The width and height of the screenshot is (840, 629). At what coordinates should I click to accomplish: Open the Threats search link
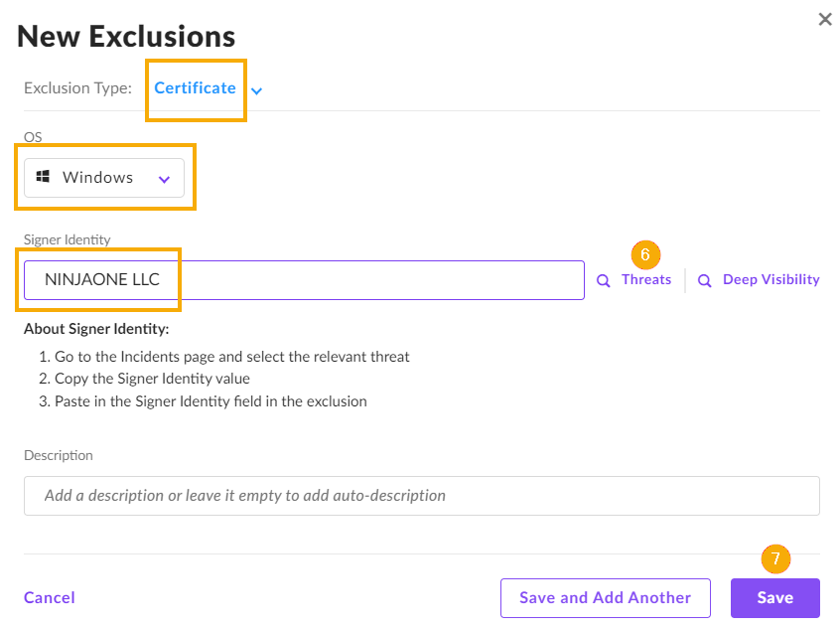click(x=646, y=279)
